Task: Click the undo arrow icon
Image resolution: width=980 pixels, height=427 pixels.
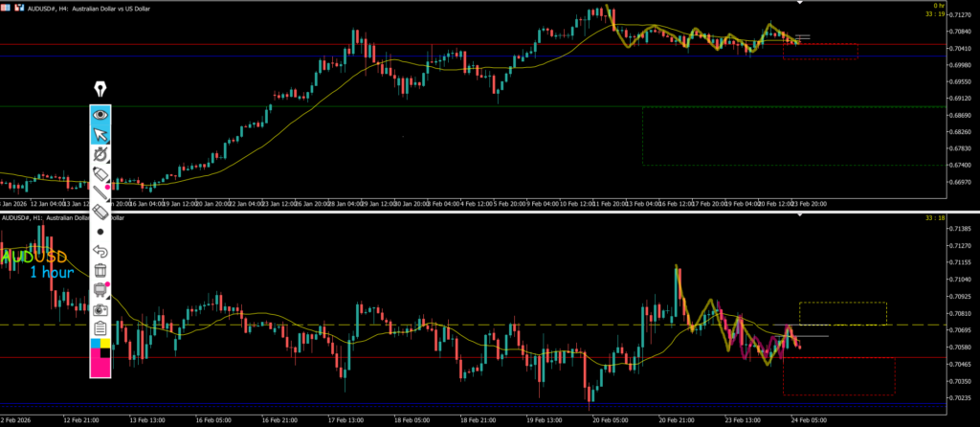Action: coord(100,251)
